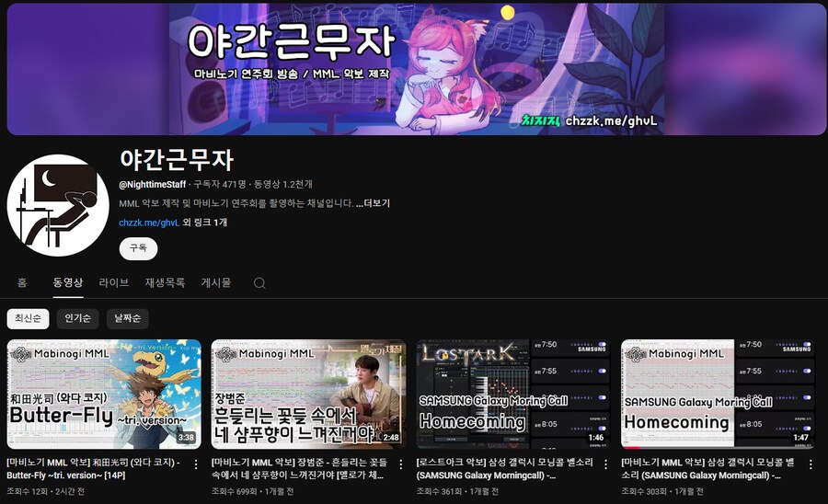The image size is (828, 504).
Task: Click title [마비노기 MML 악보] 삼성 갤럭시 모닝콜
Action: click(707, 469)
